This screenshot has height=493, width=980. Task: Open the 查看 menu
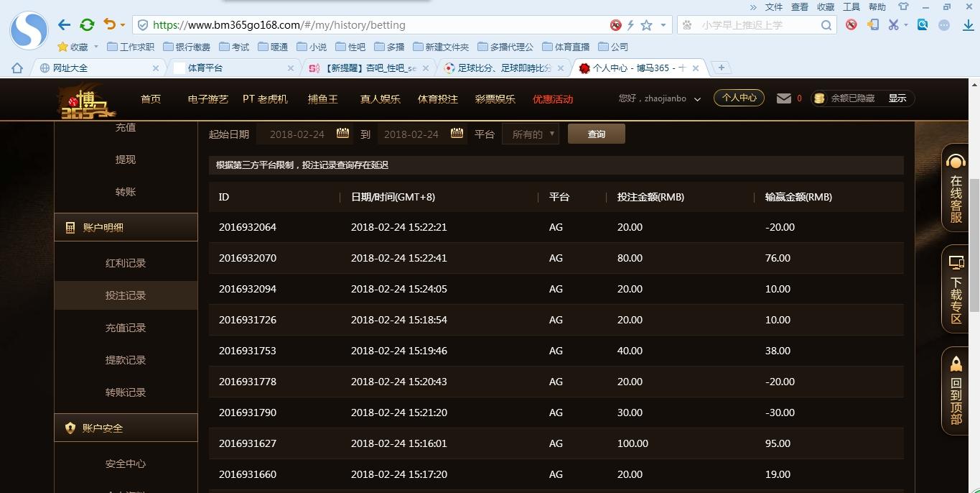800,6
